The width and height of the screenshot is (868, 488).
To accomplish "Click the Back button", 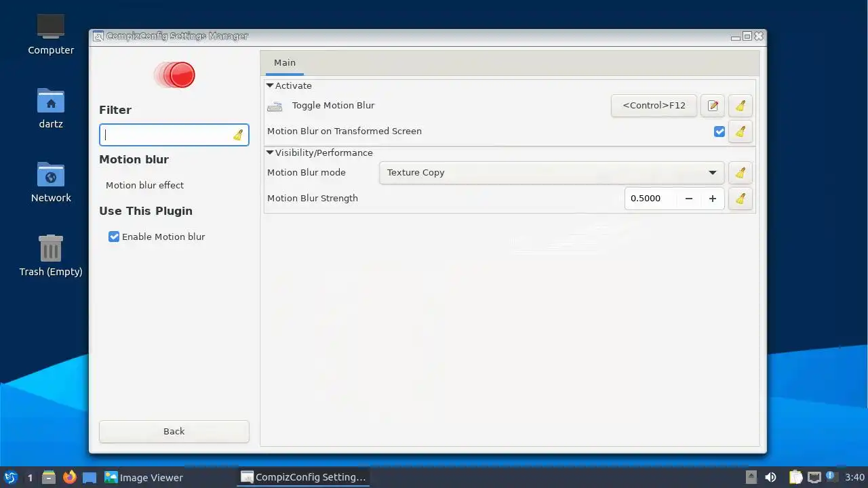I will click(x=174, y=431).
